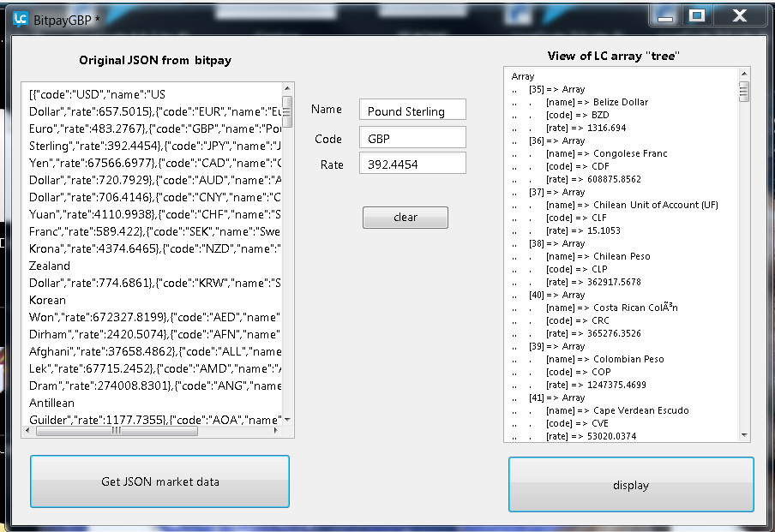This screenshot has height=532, width=775.
Task: Select the "[37] => Array" tree entry
Action: click(x=556, y=192)
